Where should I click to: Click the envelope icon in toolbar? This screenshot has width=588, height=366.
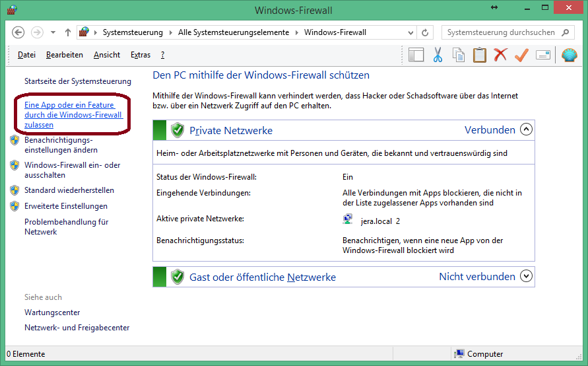(542, 55)
